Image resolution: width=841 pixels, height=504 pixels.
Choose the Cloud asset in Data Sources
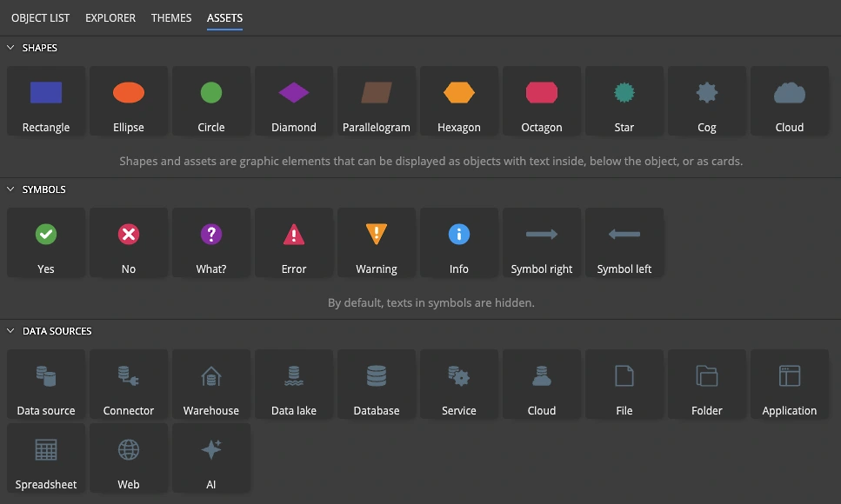coord(542,384)
